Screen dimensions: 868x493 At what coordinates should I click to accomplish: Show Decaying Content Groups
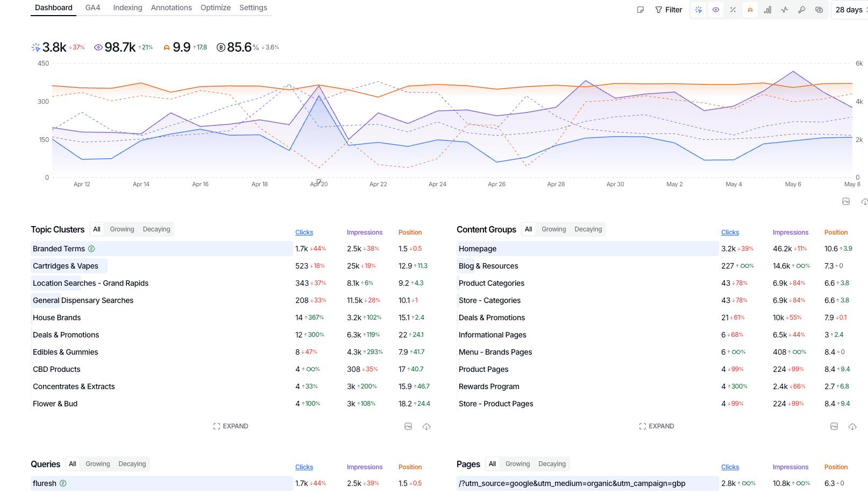[588, 229]
